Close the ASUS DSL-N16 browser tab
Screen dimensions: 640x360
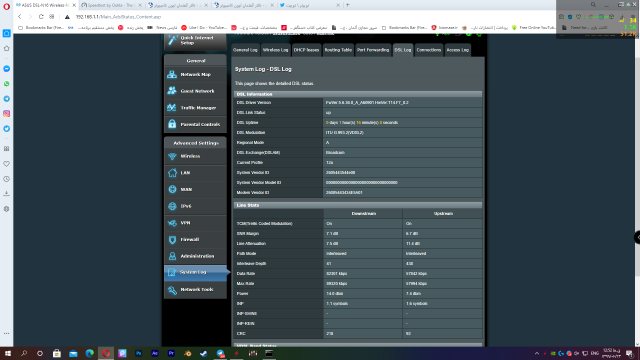coord(74,5)
